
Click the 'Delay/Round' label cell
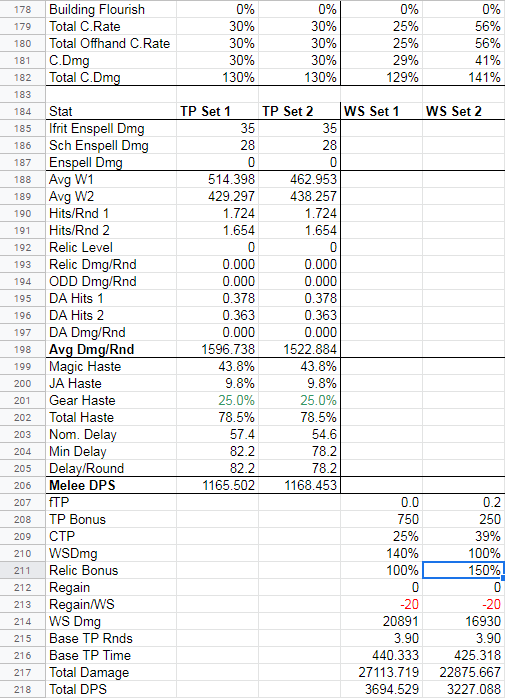111,468
